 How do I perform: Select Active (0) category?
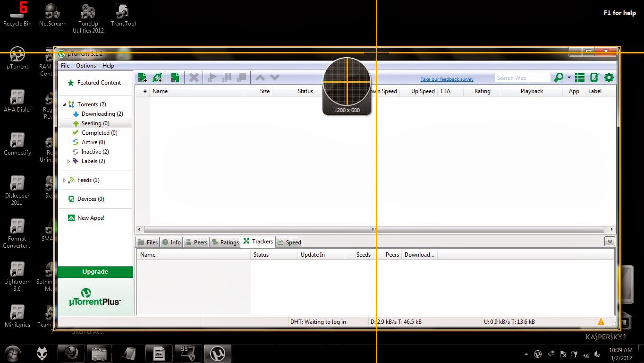pos(93,142)
